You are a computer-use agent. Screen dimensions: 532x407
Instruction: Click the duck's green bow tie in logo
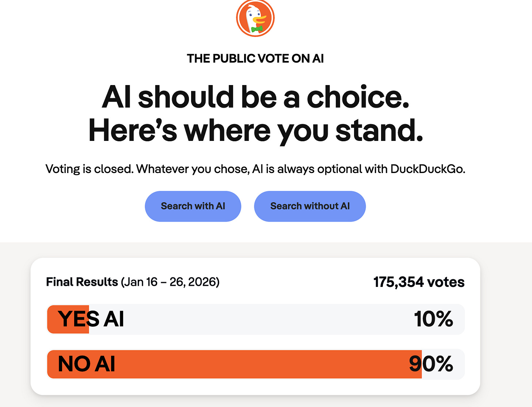click(257, 29)
